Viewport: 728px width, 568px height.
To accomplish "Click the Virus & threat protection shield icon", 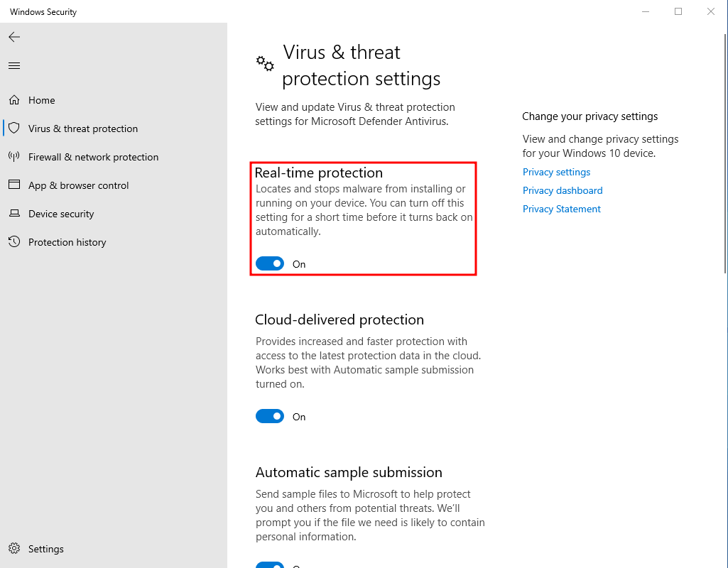I will (14, 128).
